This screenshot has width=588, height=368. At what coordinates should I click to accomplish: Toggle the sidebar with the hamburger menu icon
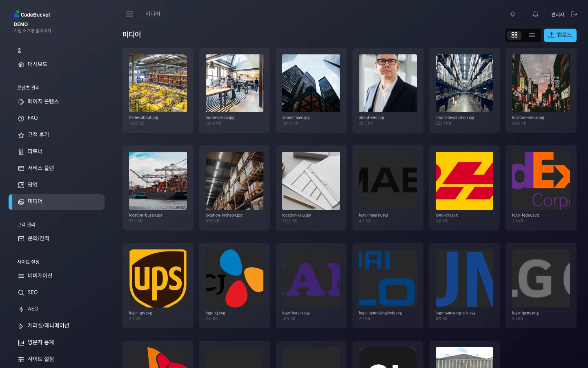129,14
